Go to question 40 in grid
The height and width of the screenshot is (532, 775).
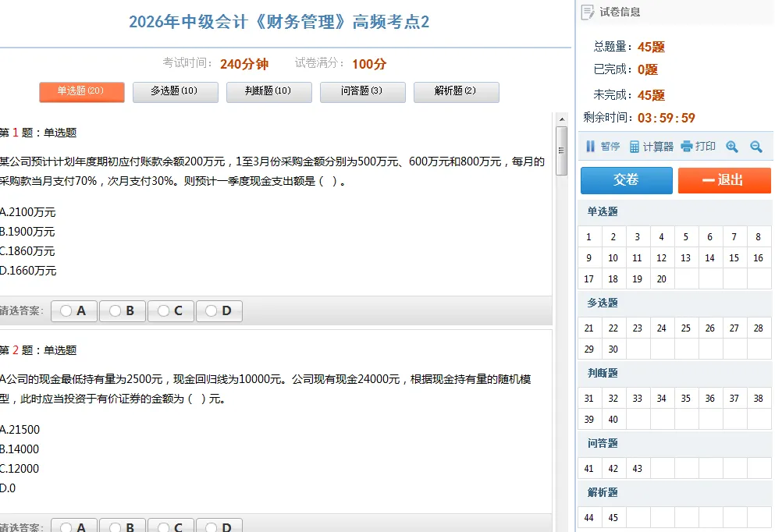point(613,420)
